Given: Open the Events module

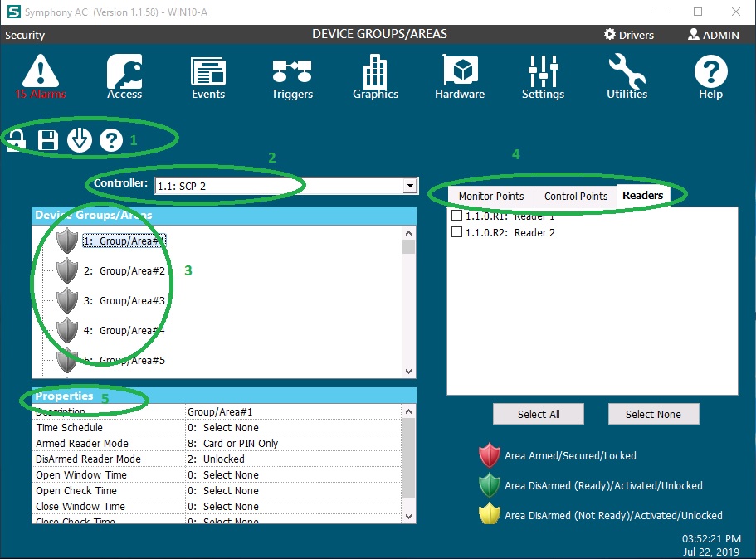Looking at the screenshot, I should pos(208,76).
